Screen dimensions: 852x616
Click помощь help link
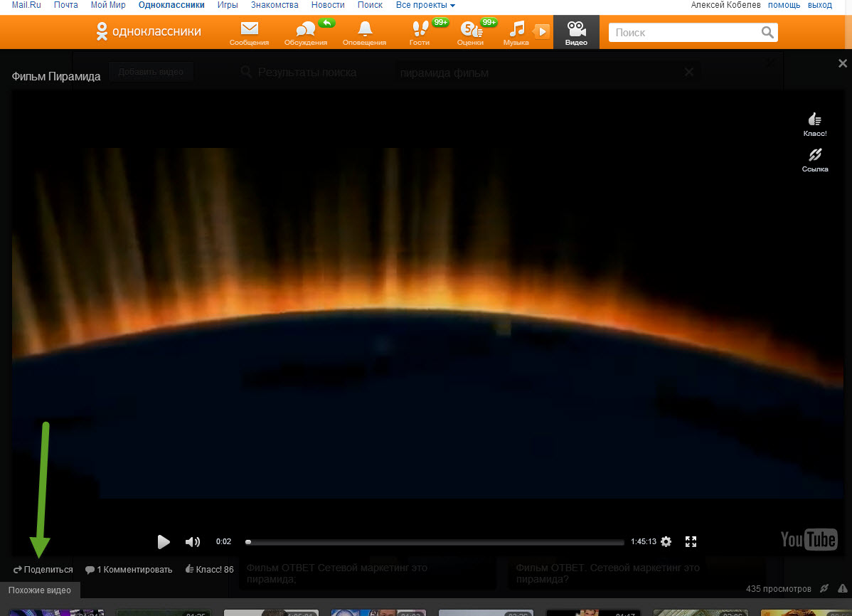784,5
